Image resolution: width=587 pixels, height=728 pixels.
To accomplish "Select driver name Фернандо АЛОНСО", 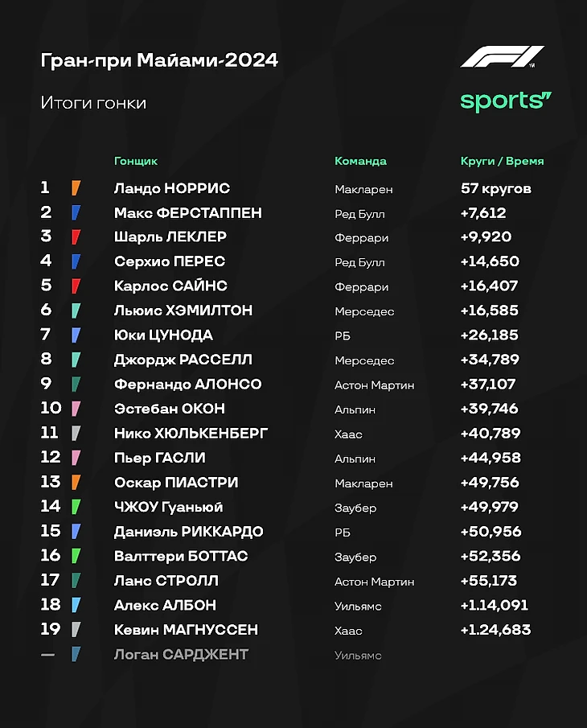I will pyautogui.click(x=187, y=385).
